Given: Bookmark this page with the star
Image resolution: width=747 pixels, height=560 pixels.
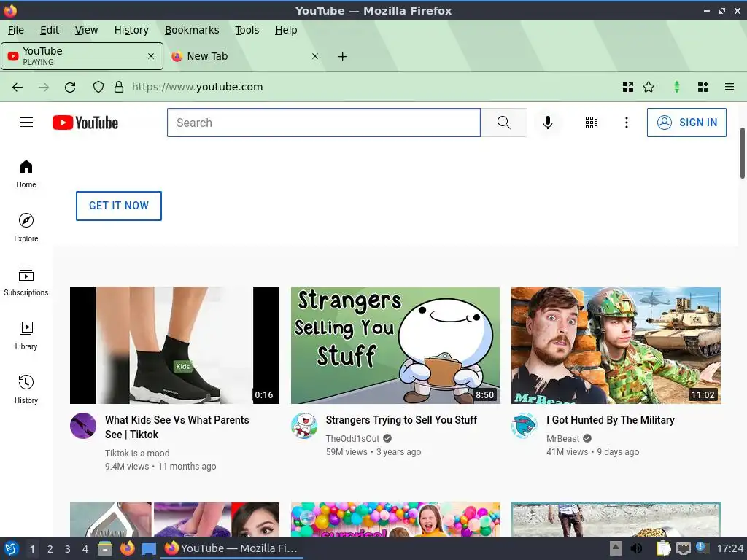Looking at the screenshot, I should point(649,87).
